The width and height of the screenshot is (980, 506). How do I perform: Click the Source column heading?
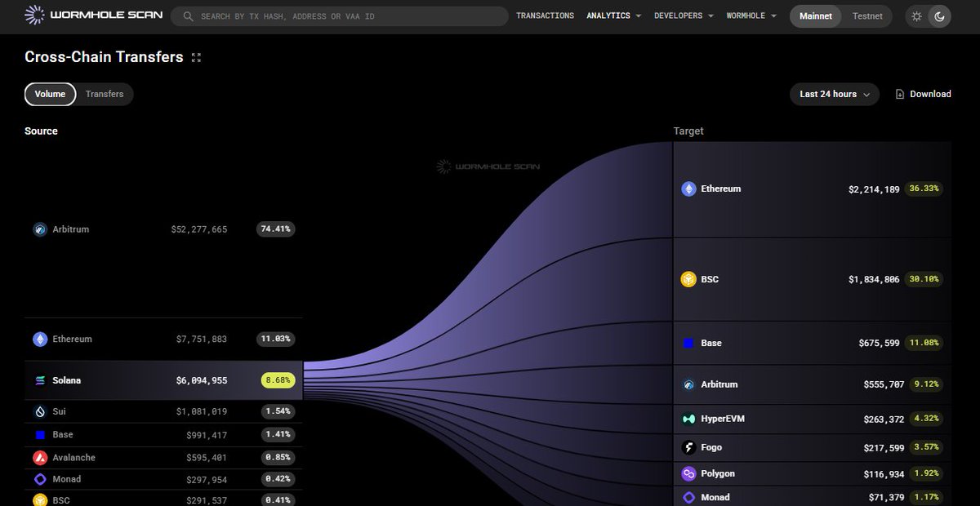(41, 131)
